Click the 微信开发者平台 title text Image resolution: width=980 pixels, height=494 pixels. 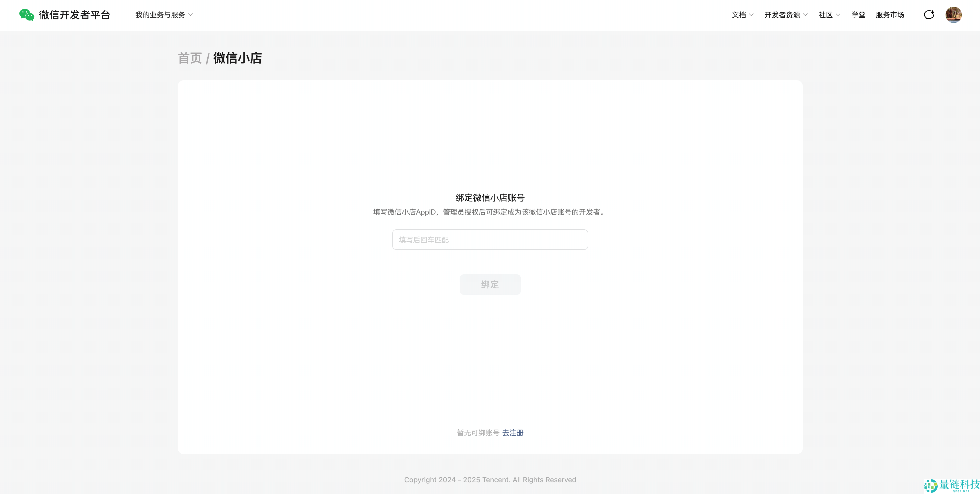[75, 15]
